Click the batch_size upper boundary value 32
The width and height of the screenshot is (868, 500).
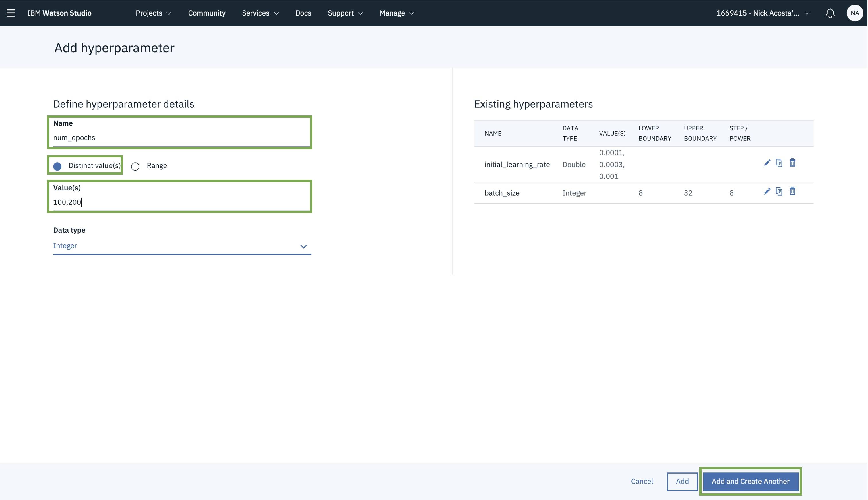688,193
